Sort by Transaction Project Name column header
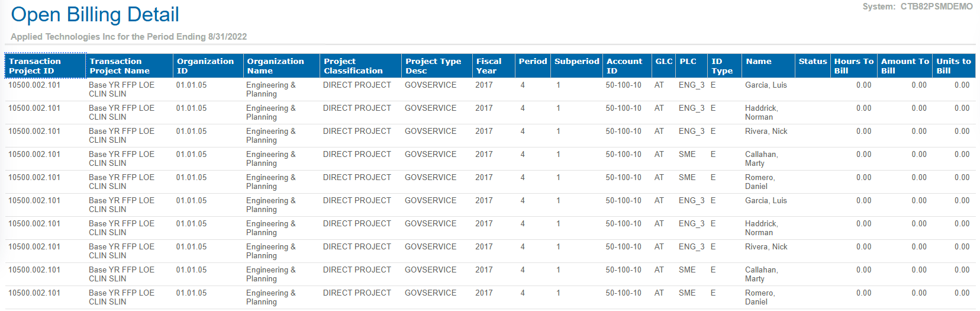Image resolution: width=980 pixels, height=311 pixels. click(120, 66)
